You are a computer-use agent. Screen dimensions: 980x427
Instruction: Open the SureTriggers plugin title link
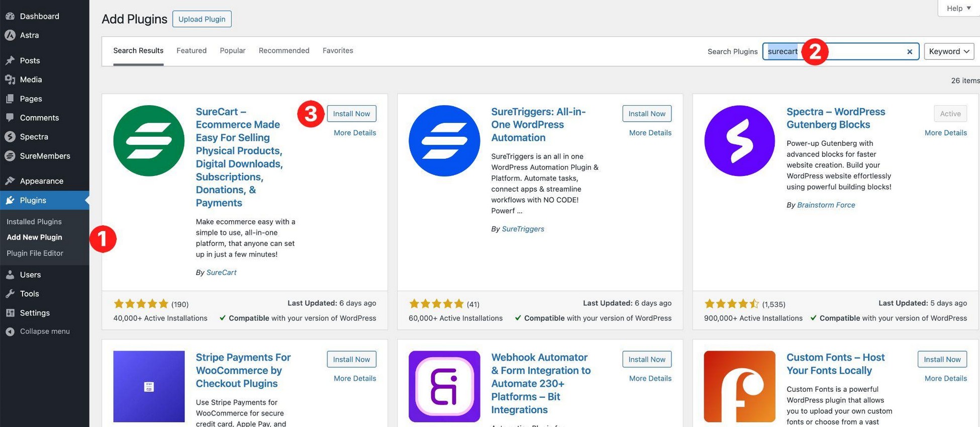click(538, 124)
